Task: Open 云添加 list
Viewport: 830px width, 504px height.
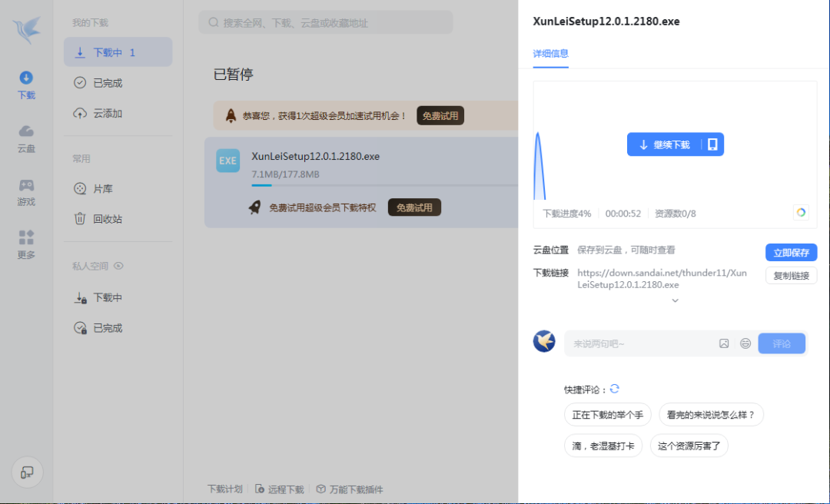Action: (x=118, y=113)
